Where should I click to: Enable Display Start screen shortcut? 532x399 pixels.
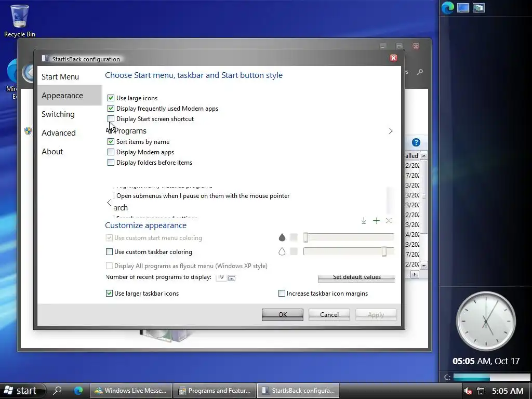111,119
